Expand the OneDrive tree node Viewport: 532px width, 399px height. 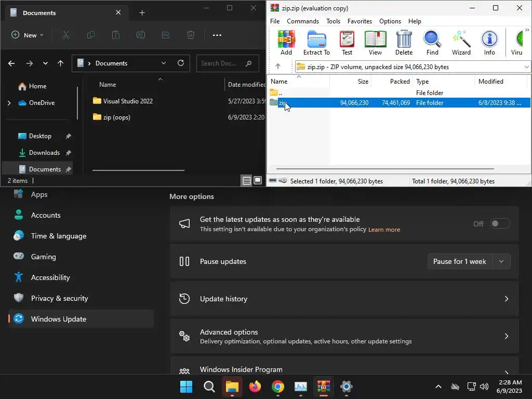coord(9,103)
